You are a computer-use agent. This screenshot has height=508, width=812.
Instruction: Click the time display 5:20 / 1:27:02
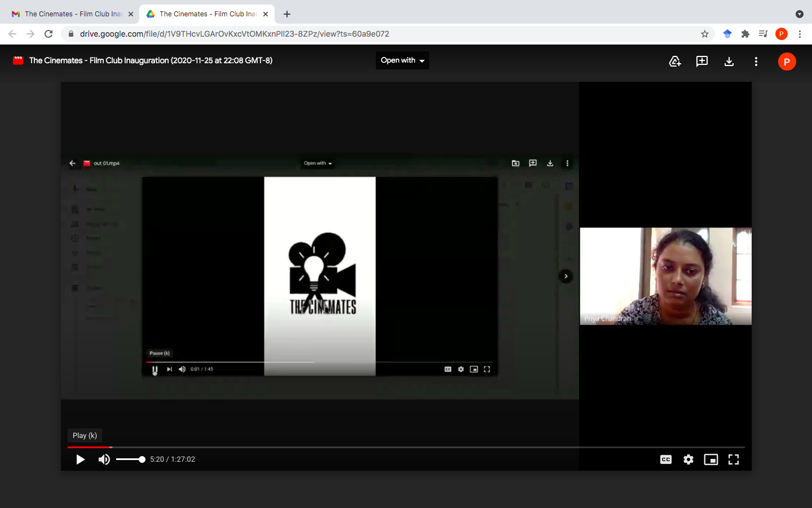coord(173,459)
